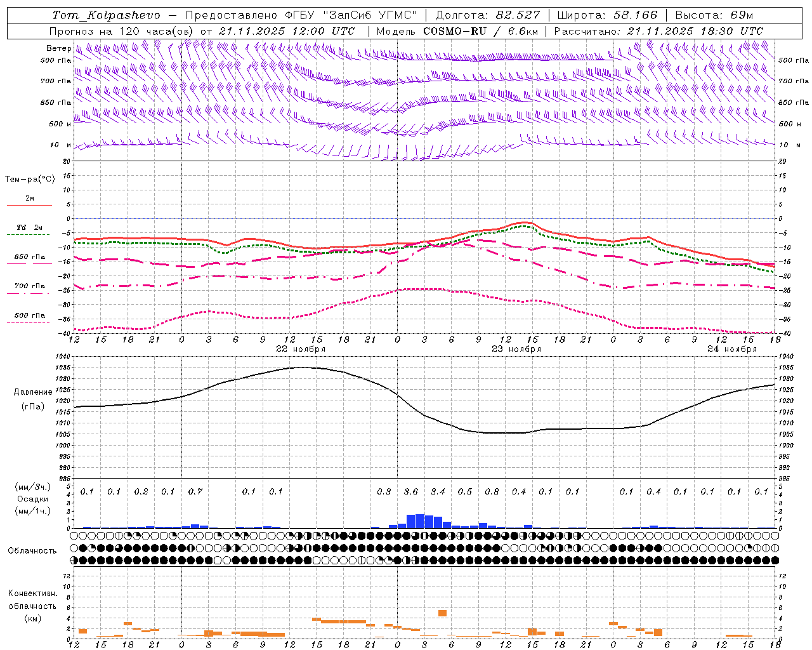Click the Модель COSMO-RU / 6.6км label

pos(457,31)
